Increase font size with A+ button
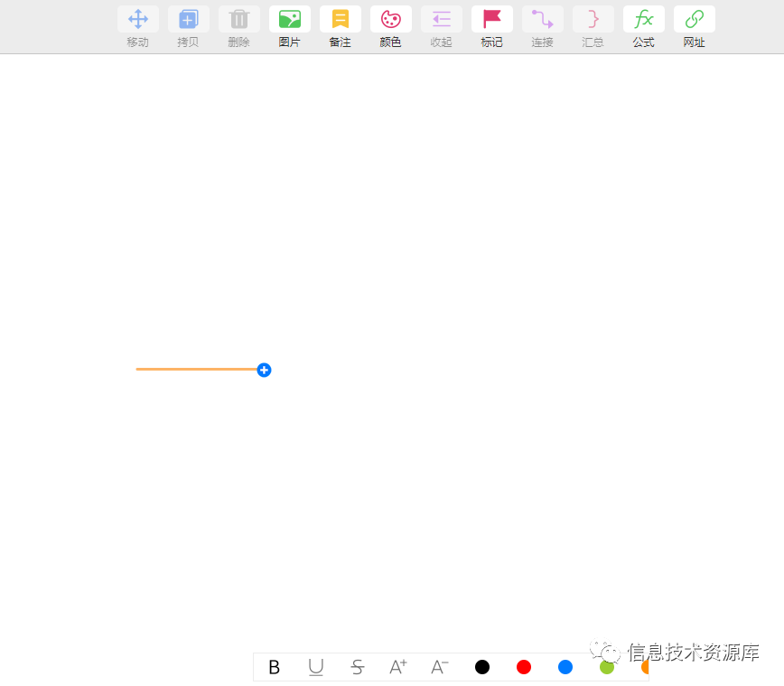 pyautogui.click(x=398, y=667)
